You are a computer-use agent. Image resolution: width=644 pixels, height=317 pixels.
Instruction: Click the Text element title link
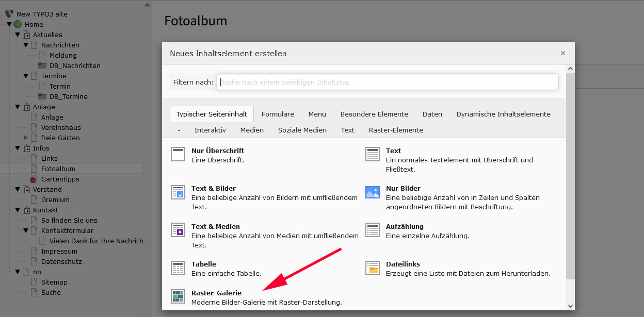point(393,151)
